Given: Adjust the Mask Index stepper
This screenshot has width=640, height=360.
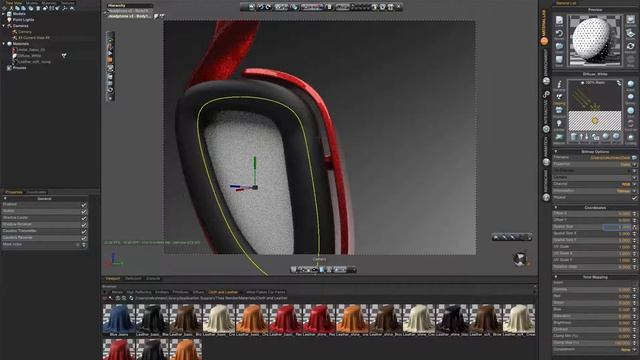Looking at the screenshot, I should tap(84, 244).
